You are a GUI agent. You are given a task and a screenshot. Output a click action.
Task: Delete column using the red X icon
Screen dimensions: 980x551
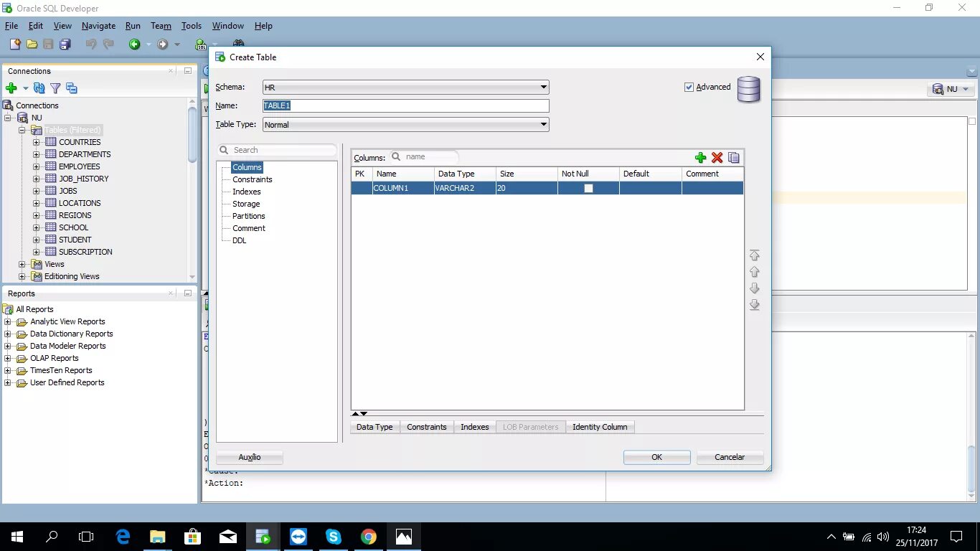point(717,158)
